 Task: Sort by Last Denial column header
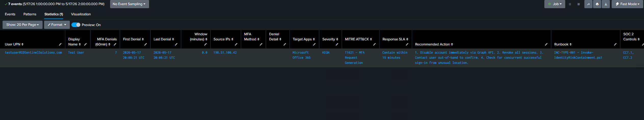click(164, 39)
